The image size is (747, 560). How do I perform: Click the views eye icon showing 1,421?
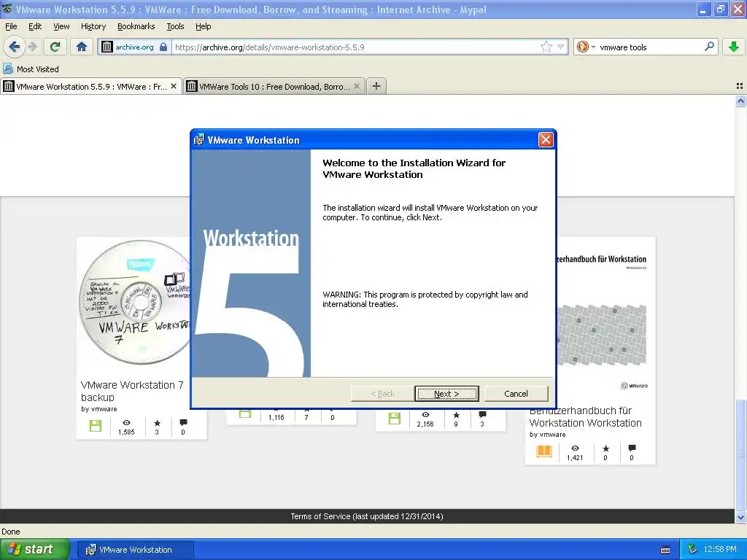point(575,448)
